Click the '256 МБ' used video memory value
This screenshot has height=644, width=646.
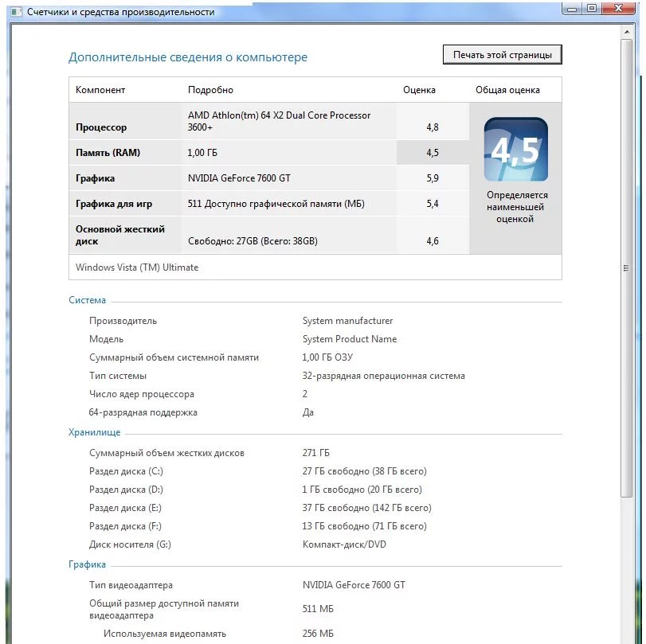pyautogui.click(x=318, y=634)
